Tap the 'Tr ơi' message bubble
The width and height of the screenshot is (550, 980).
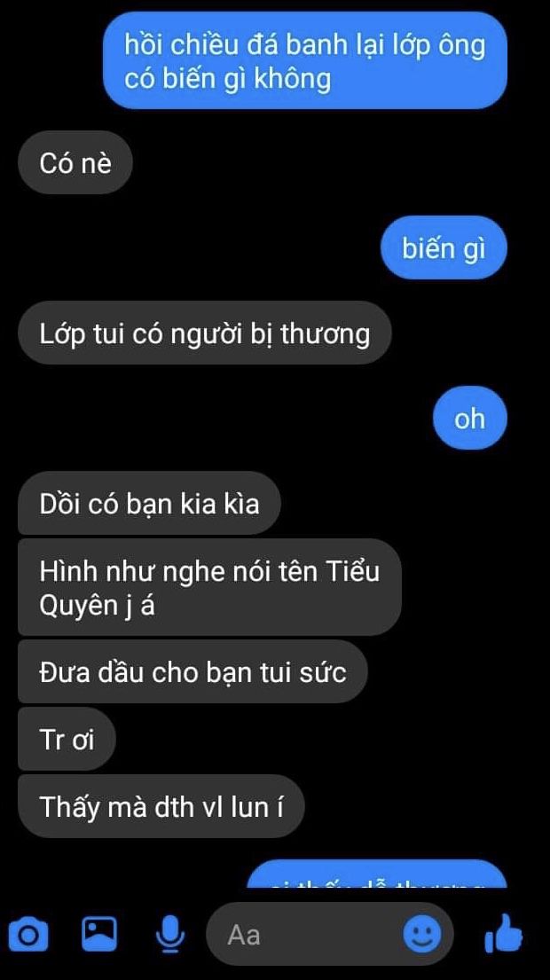67,740
